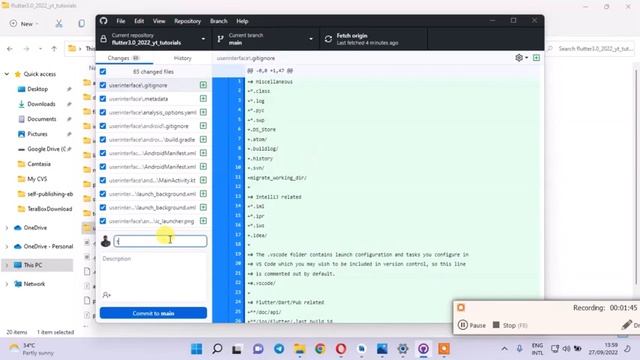Uncheck the first AndroidManifest.xml checkbox
The width and height of the screenshot is (640, 360).
[103, 153]
